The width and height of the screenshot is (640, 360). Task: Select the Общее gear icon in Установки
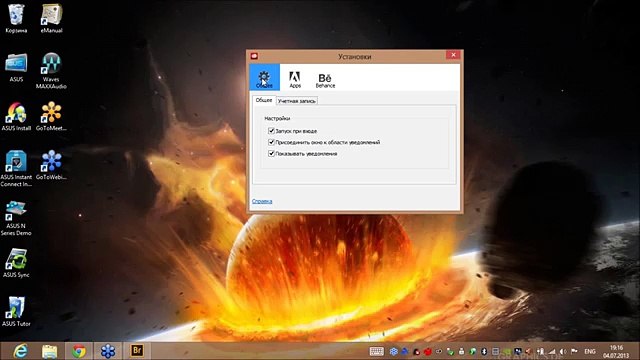coord(264,77)
